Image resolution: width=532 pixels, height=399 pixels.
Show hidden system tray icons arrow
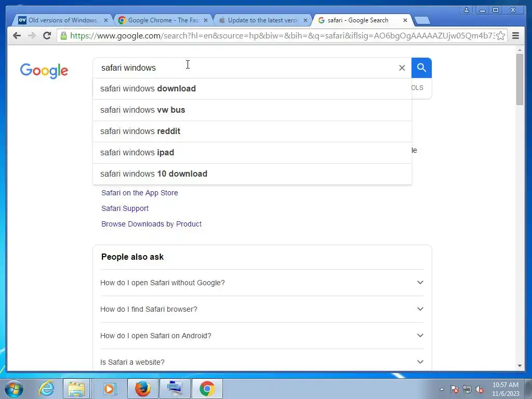pyautogui.click(x=442, y=389)
